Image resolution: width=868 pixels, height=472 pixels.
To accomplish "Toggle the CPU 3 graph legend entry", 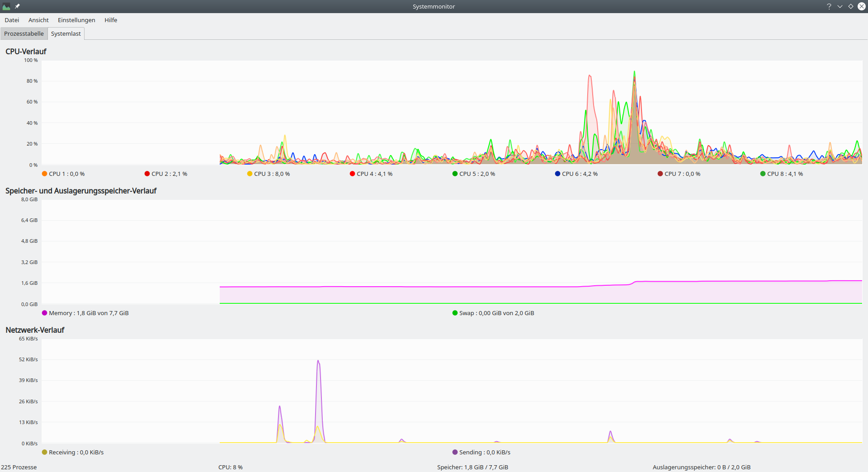I will coord(269,174).
